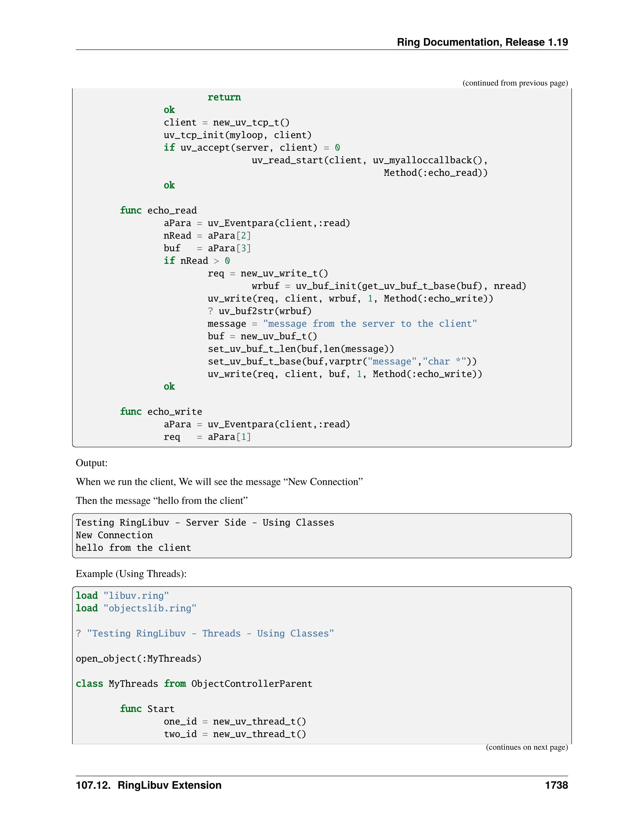Click 'uv_tcp_init(myloop, client)' line

pyautogui.click(x=238, y=135)
